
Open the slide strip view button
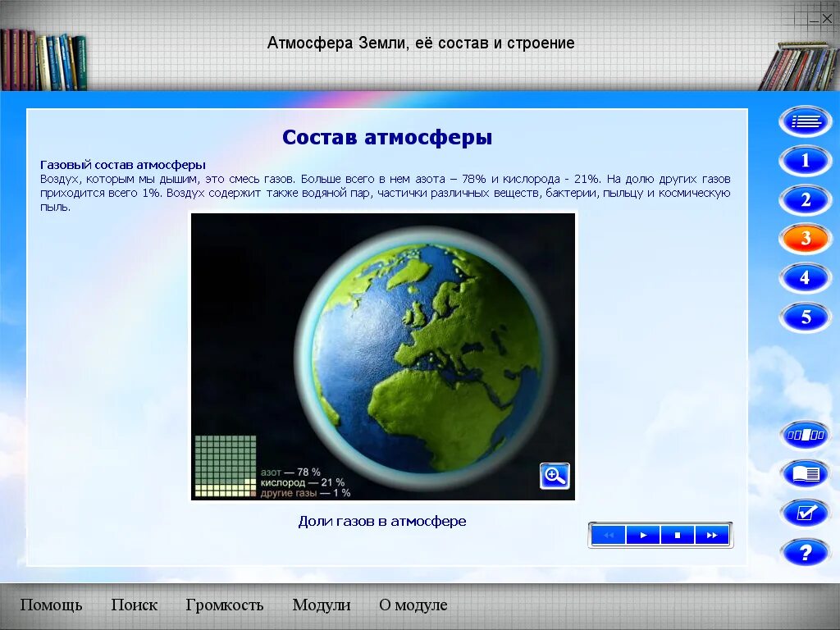point(806,435)
